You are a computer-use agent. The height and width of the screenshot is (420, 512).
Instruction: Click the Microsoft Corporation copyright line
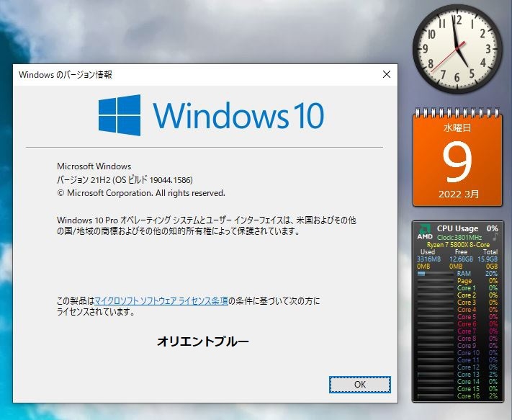[x=141, y=193]
